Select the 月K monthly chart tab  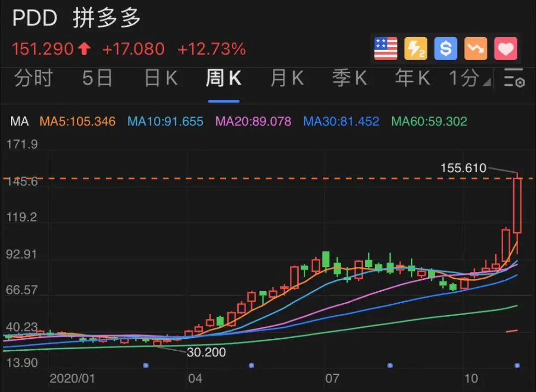coord(287,78)
